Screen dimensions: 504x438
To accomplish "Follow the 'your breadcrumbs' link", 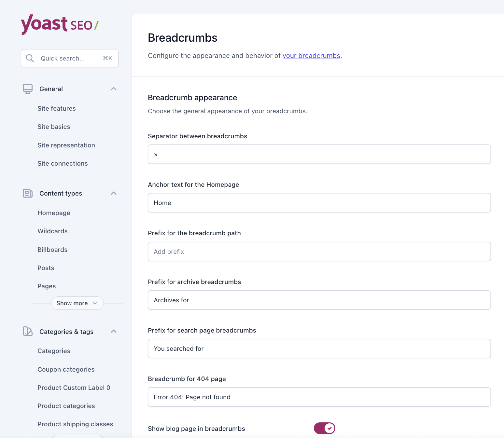I will [311, 56].
